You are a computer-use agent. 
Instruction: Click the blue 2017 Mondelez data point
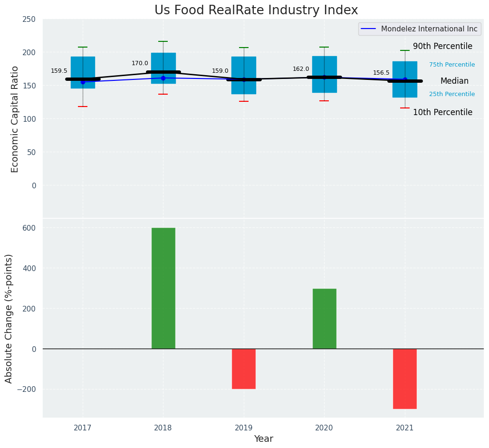[x=83, y=82]
